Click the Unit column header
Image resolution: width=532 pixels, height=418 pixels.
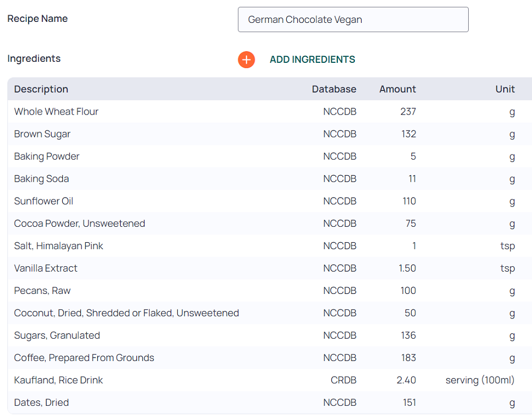505,89
